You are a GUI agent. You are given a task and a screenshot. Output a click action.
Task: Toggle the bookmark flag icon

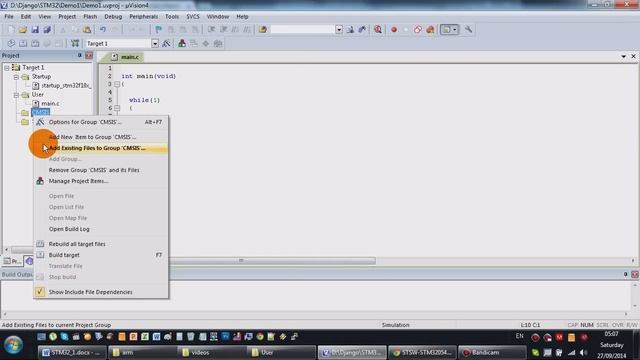(x=158, y=29)
